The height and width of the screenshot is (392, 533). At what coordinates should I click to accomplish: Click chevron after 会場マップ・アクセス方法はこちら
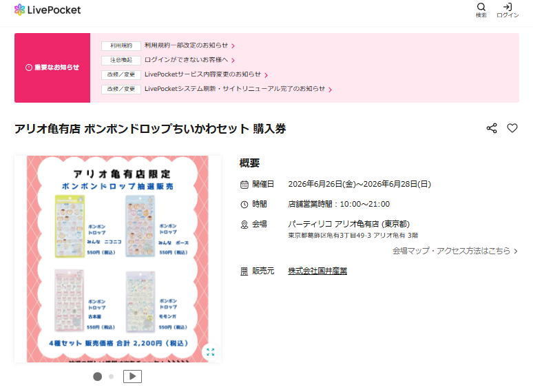(516, 251)
